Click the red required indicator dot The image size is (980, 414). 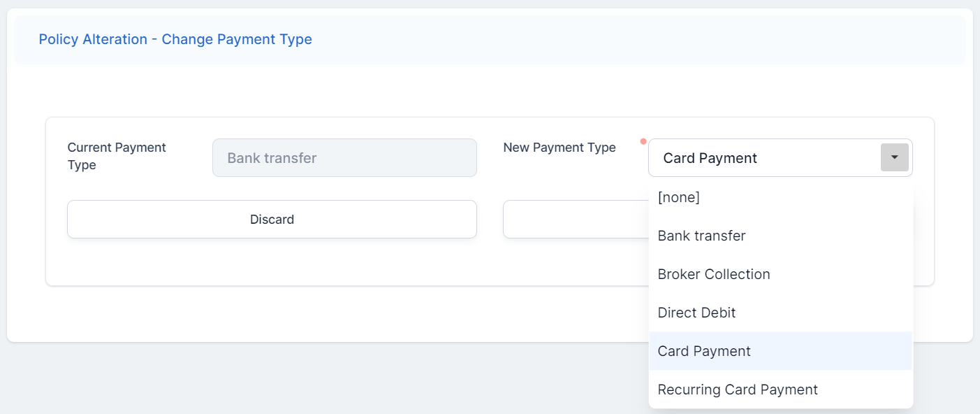[643, 141]
